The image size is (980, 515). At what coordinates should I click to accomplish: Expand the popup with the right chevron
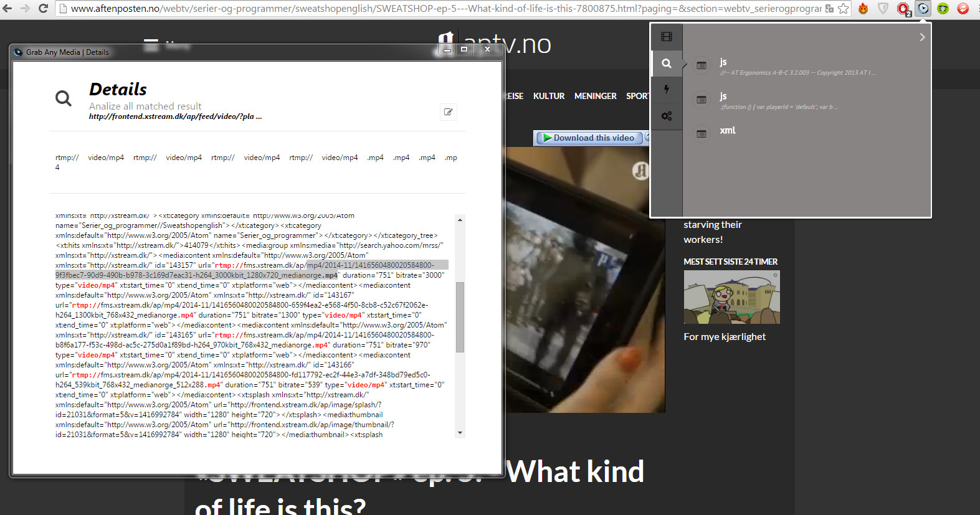pos(922,37)
